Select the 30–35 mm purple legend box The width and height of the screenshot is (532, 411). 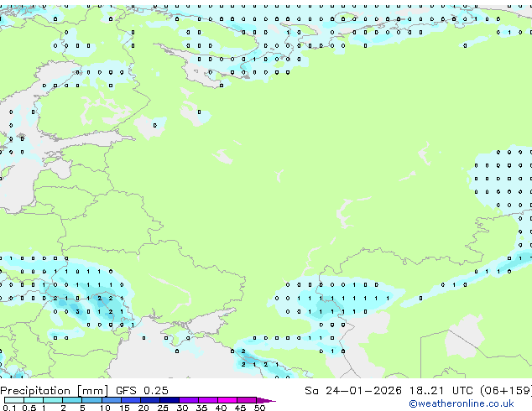[189, 400]
